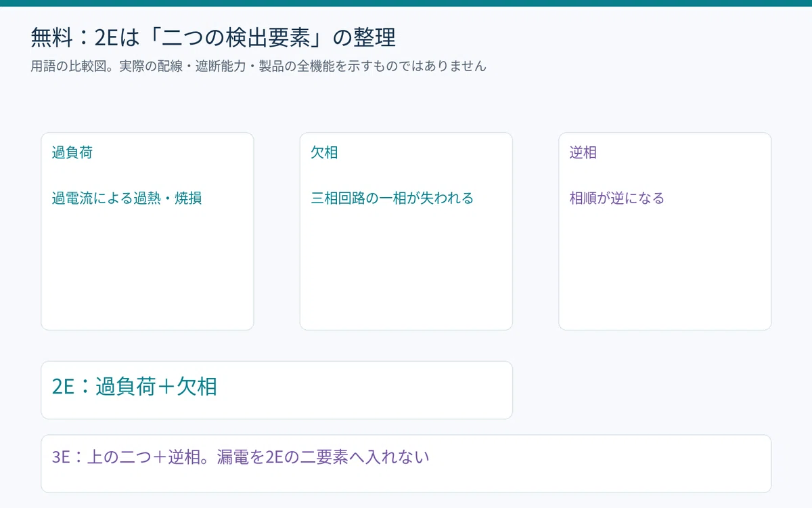Click the teal header bar at top

click(x=406, y=3)
